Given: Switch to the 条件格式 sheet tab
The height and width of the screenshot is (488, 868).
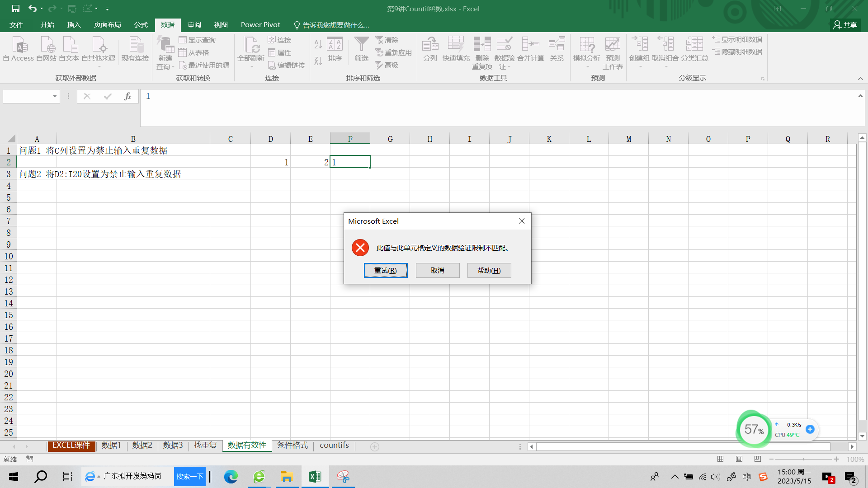Looking at the screenshot, I should (292, 446).
